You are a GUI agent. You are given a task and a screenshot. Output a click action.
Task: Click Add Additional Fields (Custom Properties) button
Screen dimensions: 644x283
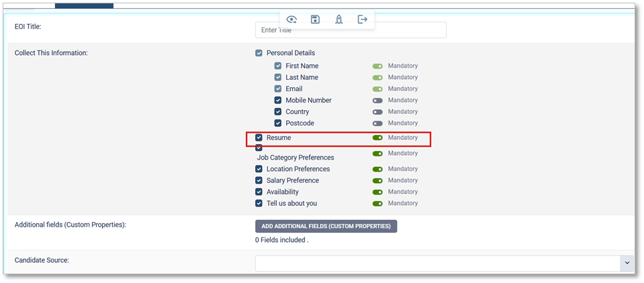tap(326, 226)
